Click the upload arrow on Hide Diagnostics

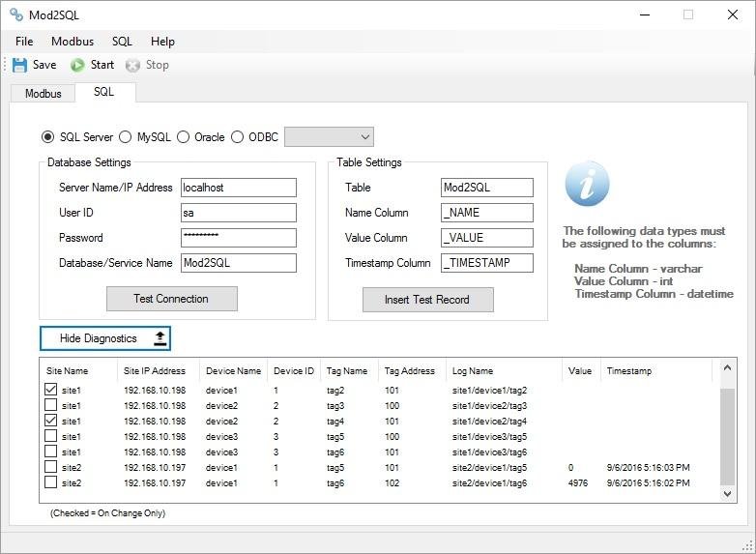pyautogui.click(x=160, y=338)
